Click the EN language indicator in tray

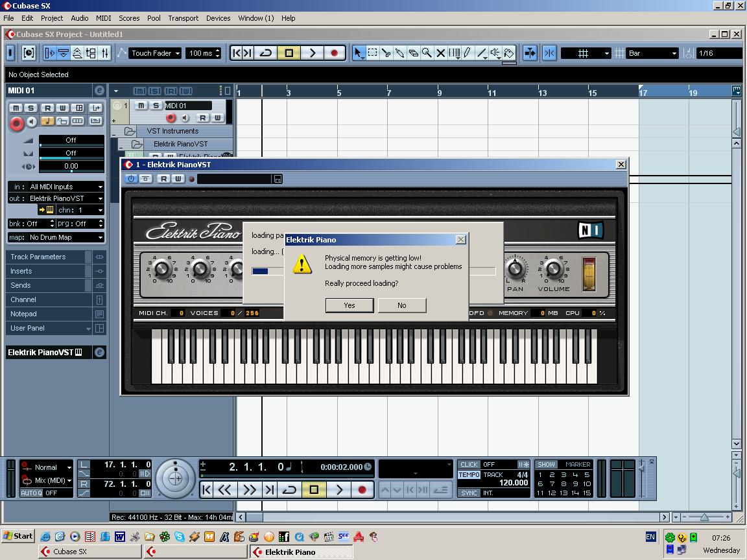pyautogui.click(x=650, y=537)
